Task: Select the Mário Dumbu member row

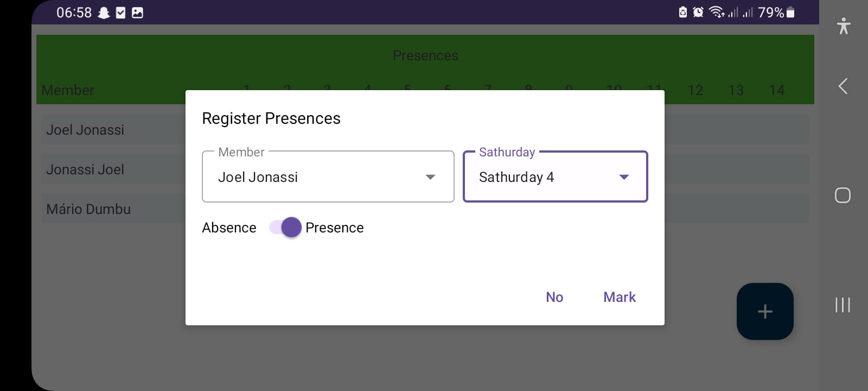Action: [x=88, y=209]
